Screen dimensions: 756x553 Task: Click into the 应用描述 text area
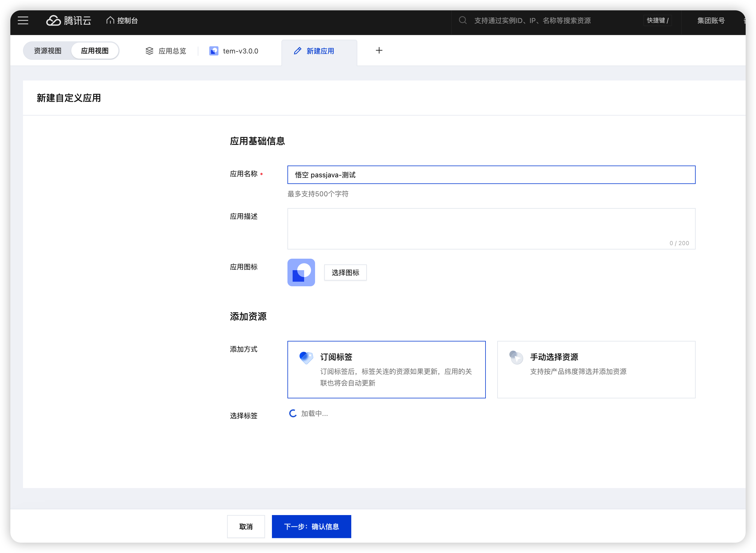point(491,228)
